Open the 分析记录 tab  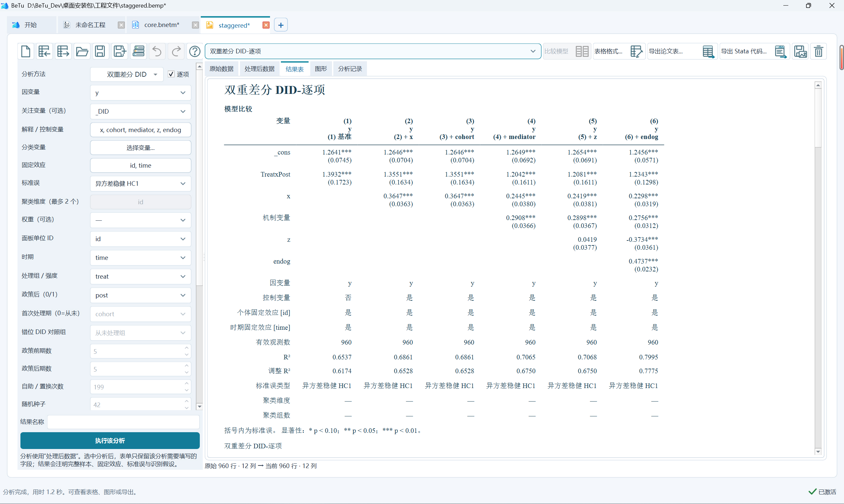[x=350, y=69]
